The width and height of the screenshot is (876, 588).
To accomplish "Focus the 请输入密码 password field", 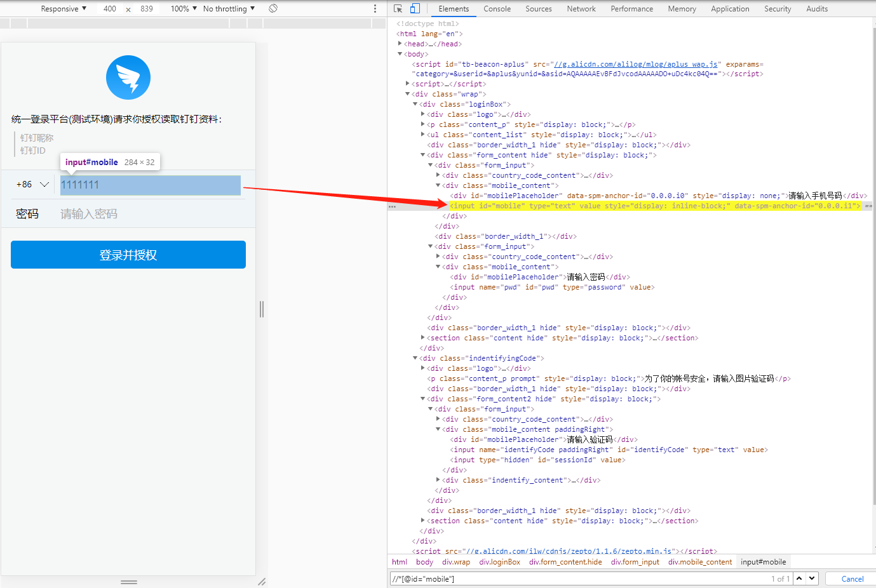I will (151, 214).
